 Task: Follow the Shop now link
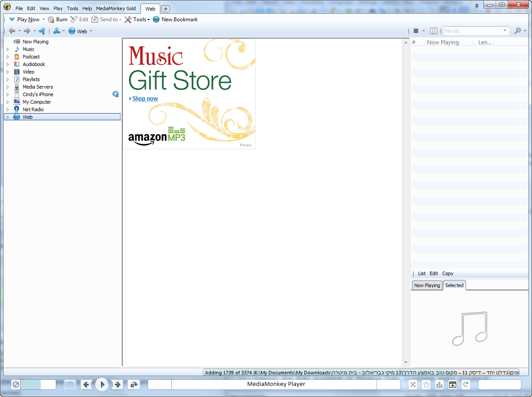tap(145, 99)
